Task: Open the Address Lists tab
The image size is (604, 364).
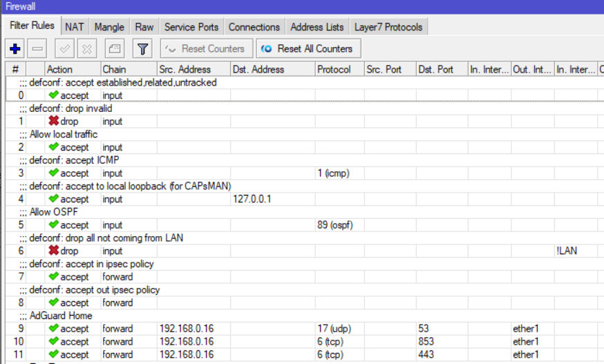Action: point(317,27)
